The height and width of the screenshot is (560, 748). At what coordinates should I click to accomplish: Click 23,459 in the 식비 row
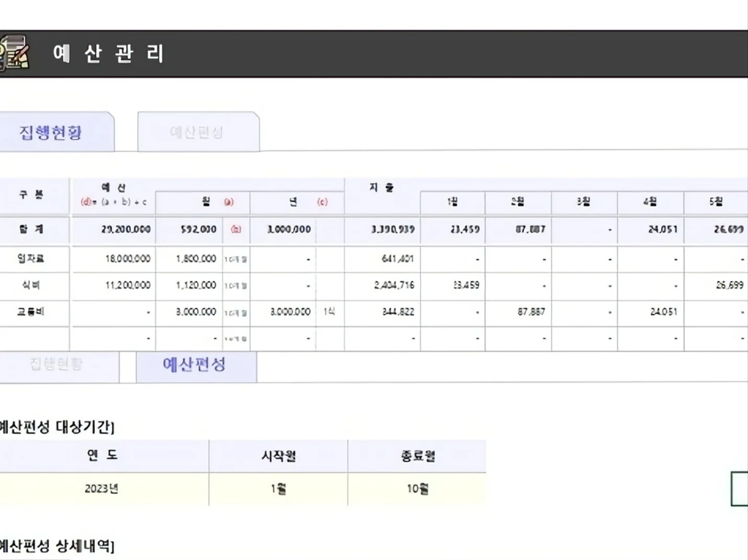[x=453, y=285]
